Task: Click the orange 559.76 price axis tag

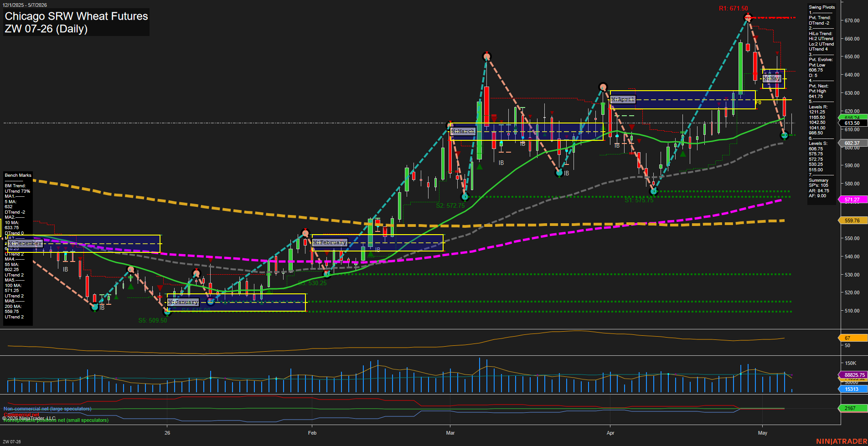Action: [x=852, y=220]
